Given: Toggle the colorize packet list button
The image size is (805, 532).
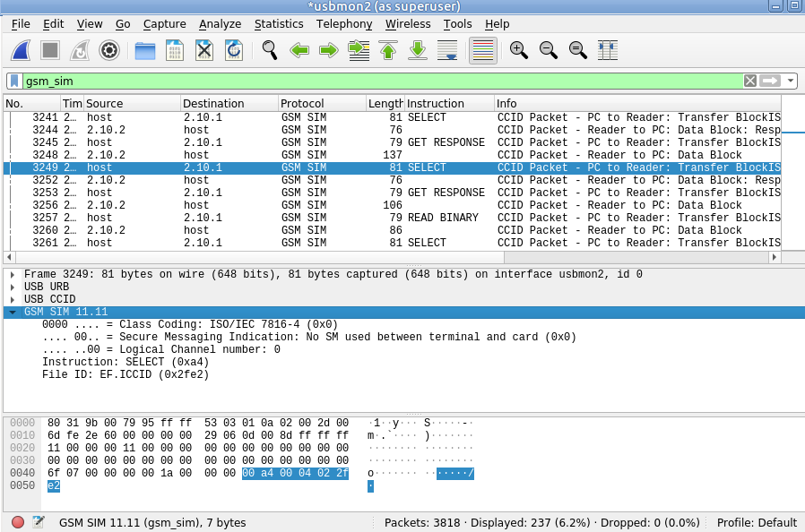Looking at the screenshot, I should click(x=482, y=50).
